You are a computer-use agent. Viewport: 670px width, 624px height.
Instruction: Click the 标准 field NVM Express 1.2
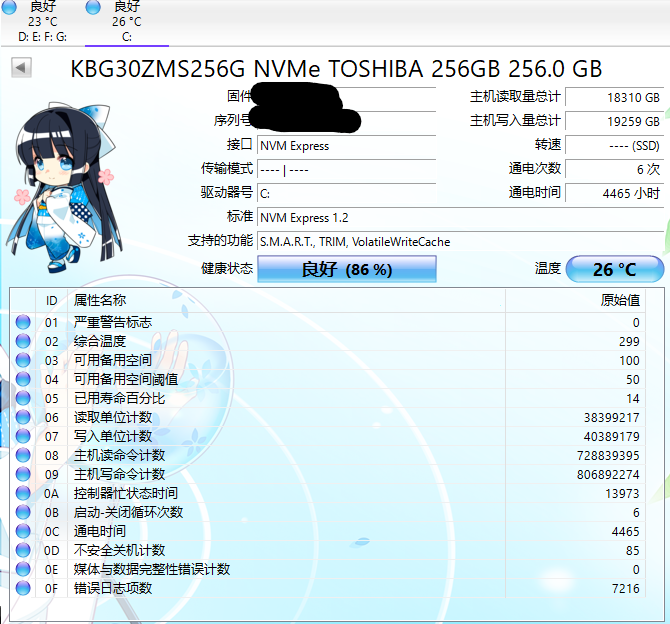(x=461, y=218)
